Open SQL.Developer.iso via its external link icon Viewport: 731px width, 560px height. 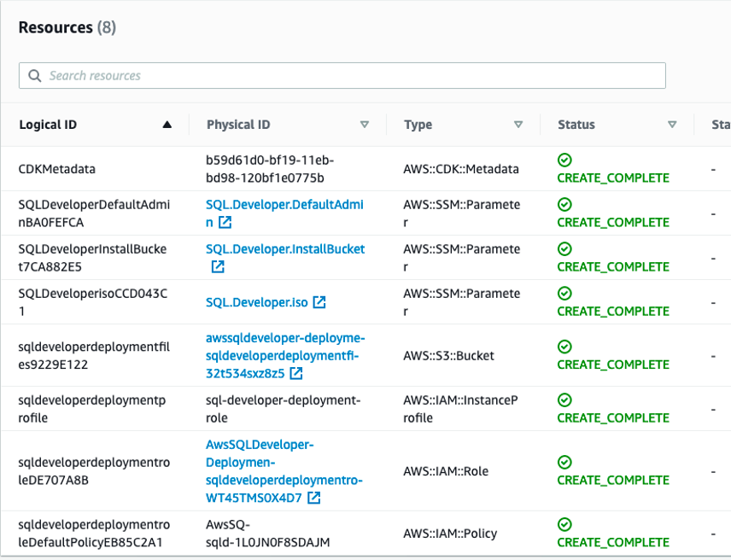pyautogui.click(x=319, y=302)
